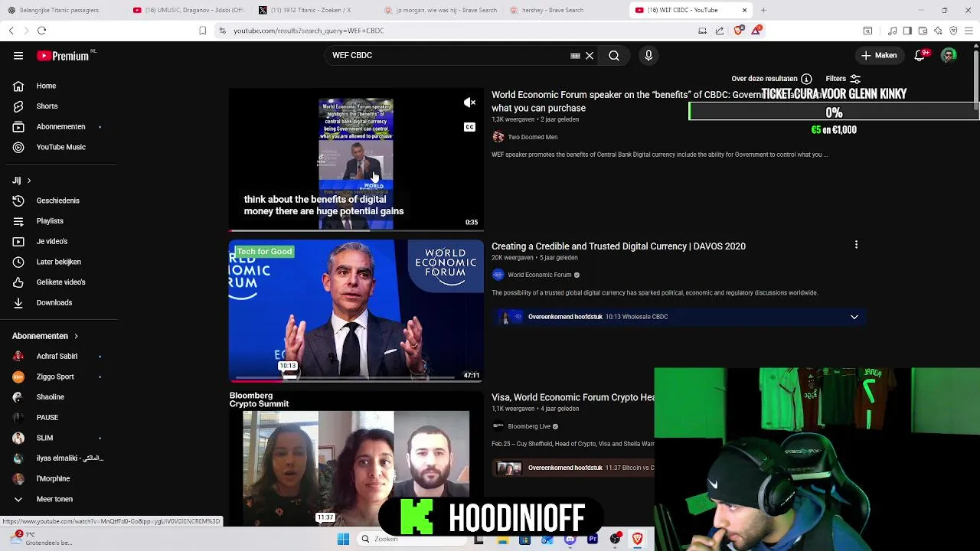Open the search Filters option
This screenshot has width=980, height=551.
[843, 79]
